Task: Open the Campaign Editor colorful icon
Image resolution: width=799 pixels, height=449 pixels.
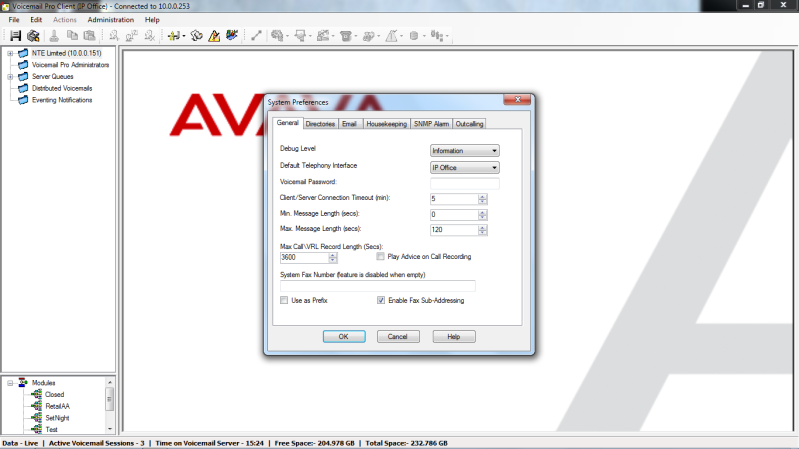Action: [232, 35]
